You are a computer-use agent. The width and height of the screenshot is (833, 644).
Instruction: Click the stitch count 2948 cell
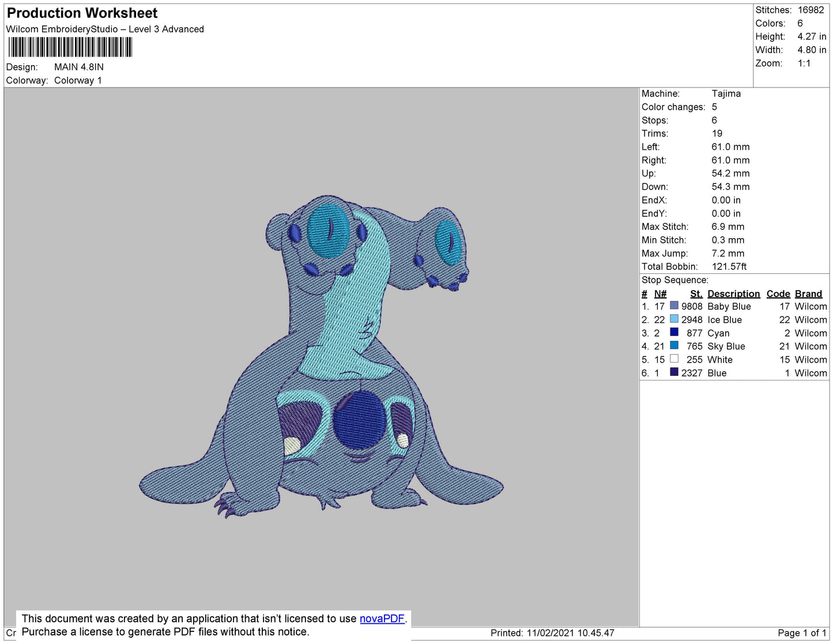692,319
